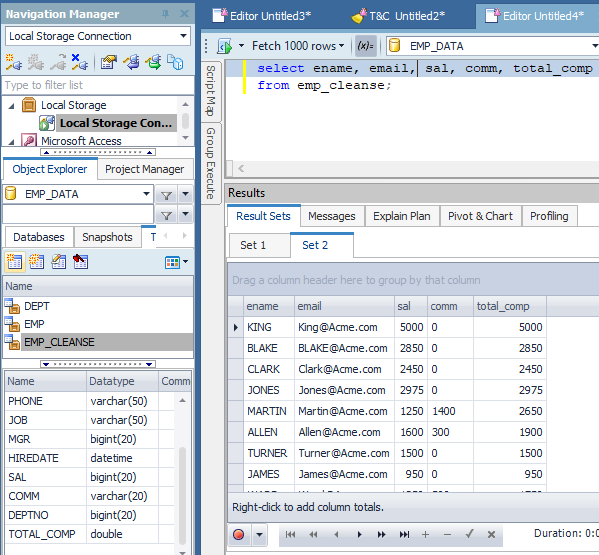
Task: Click the New Connection icon
Action: (14, 62)
